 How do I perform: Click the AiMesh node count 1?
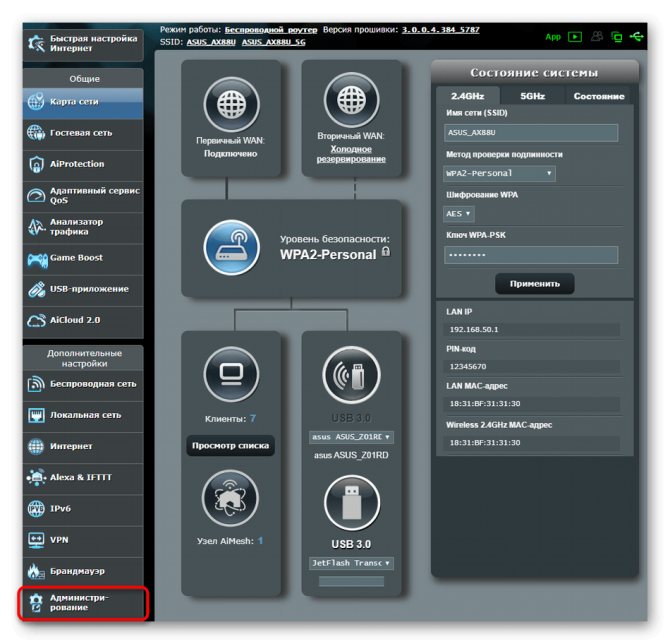(260, 541)
